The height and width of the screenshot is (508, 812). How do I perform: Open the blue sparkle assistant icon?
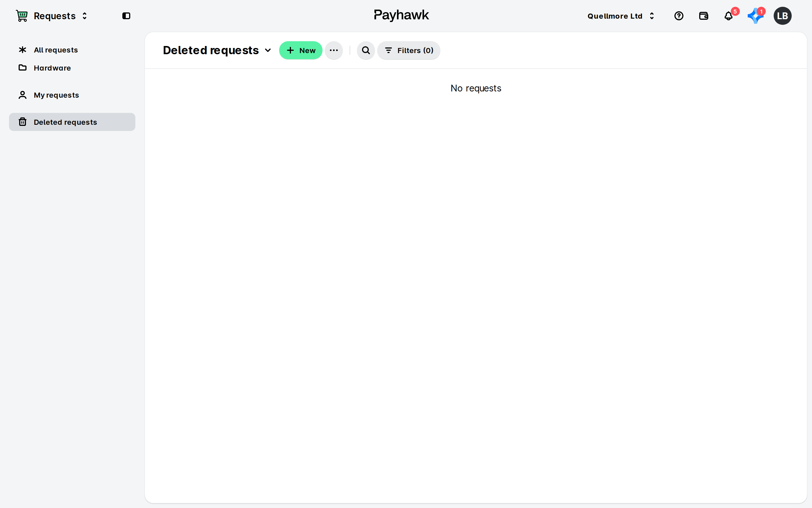point(755,16)
